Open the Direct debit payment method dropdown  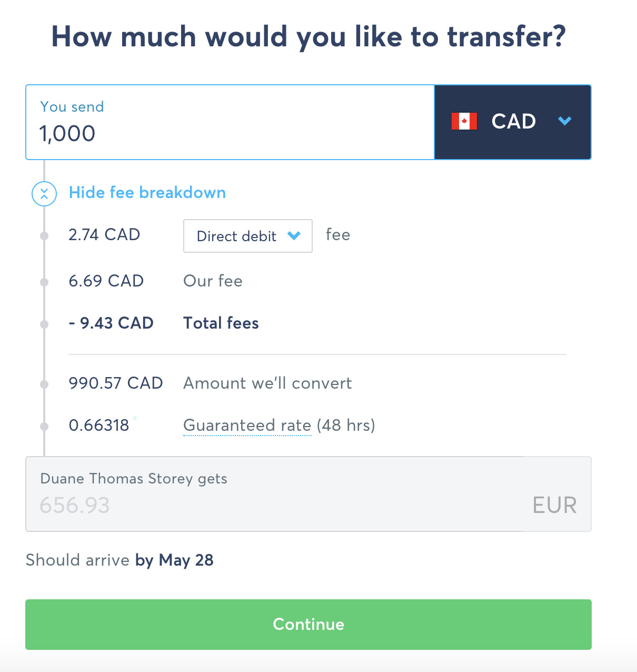(247, 236)
